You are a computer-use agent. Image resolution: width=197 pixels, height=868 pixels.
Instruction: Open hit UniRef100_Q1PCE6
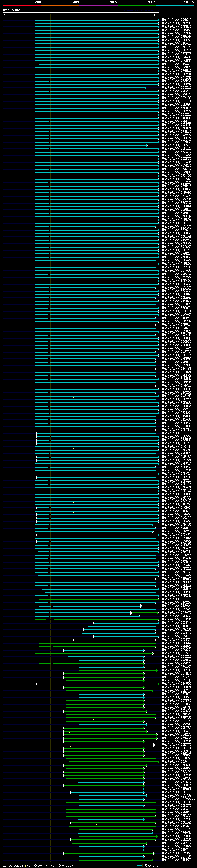(177, 545)
